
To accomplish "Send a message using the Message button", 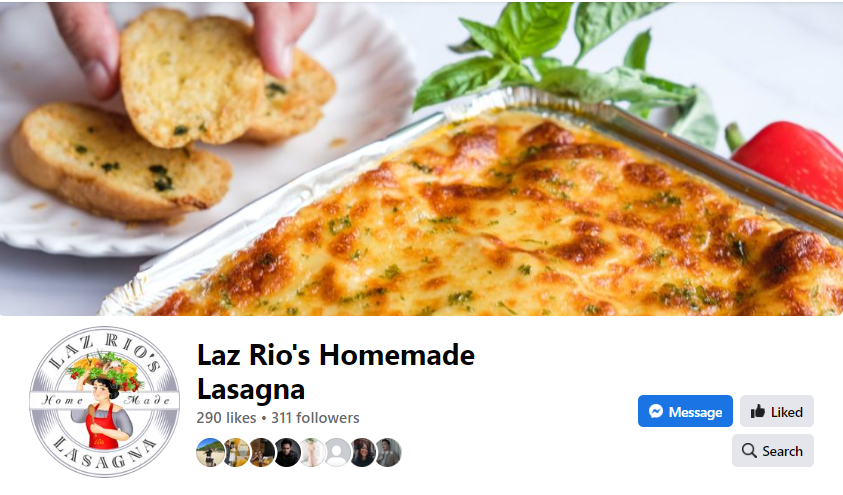I will [685, 411].
